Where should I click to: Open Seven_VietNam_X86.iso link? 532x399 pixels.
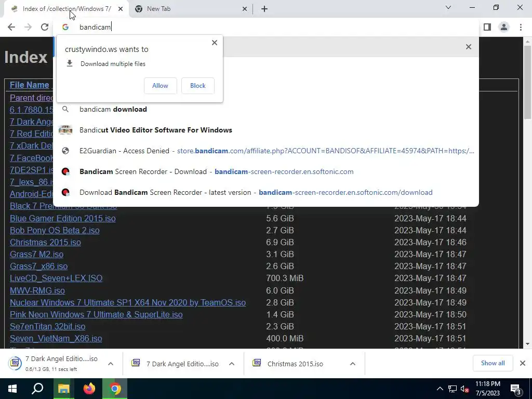(x=56, y=339)
